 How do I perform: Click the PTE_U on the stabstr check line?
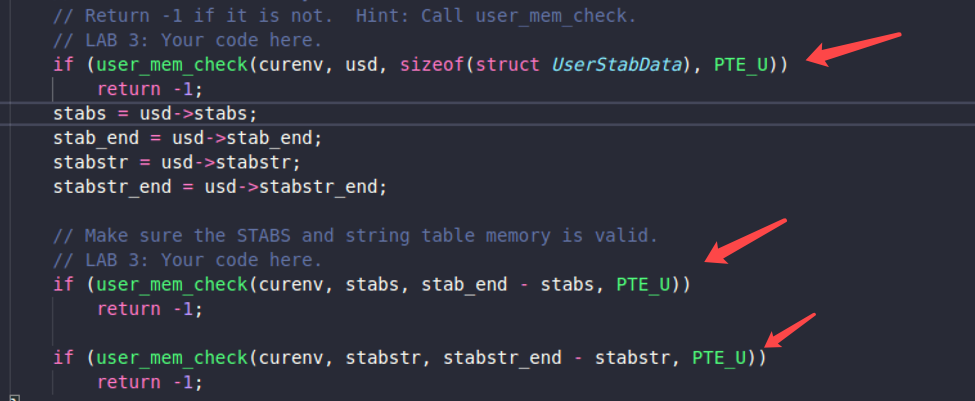click(719, 358)
